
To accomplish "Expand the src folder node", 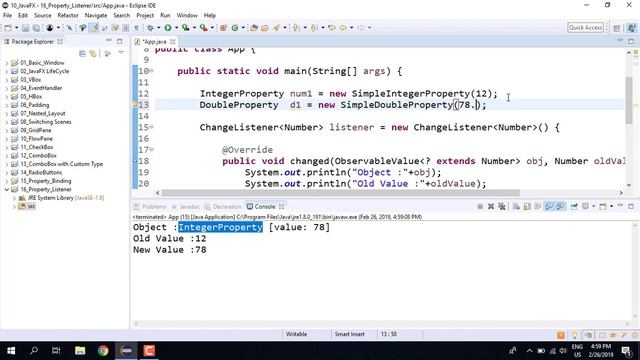I will [14, 207].
